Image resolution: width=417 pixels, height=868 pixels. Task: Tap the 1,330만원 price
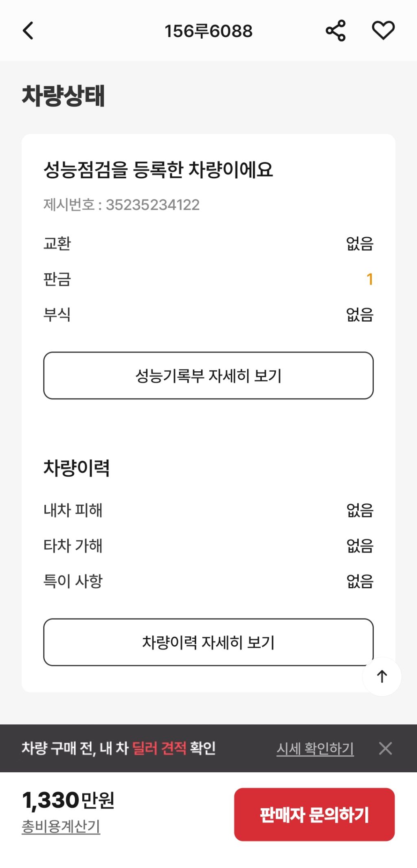coord(68,800)
